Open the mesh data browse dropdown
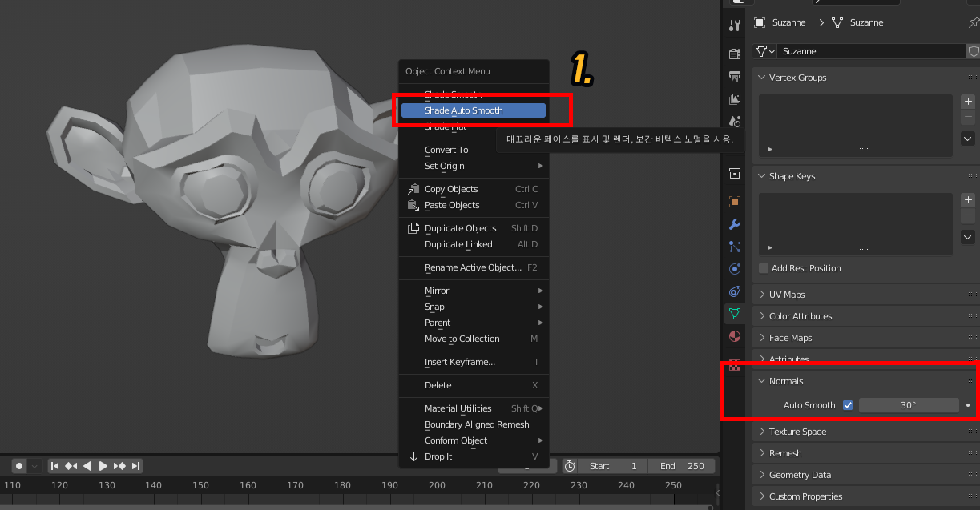 pos(765,51)
